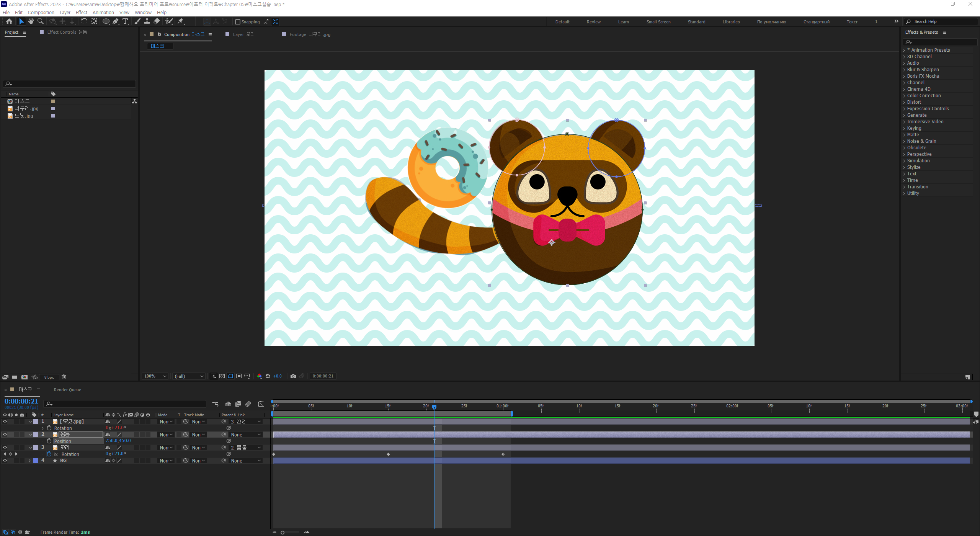Viewport: 980px width, 536px height.
Task: Click the timeline zoom slider handle
Action: click(283, 533)
